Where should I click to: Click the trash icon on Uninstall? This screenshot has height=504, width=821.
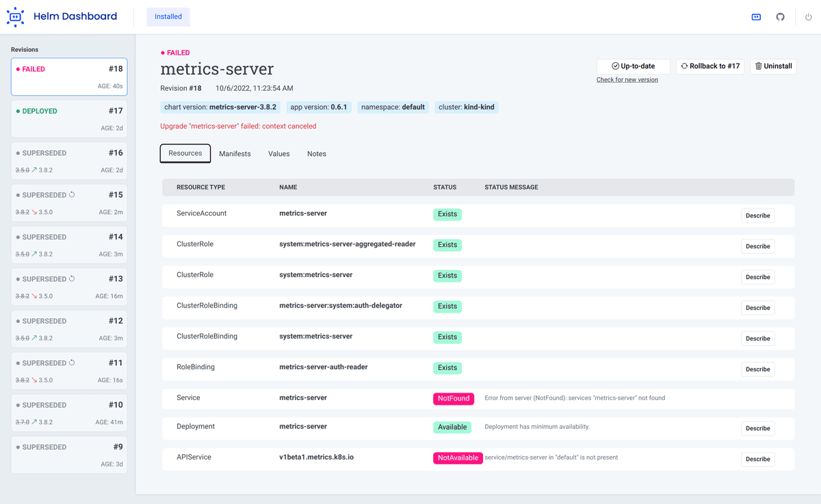[758, 66]
